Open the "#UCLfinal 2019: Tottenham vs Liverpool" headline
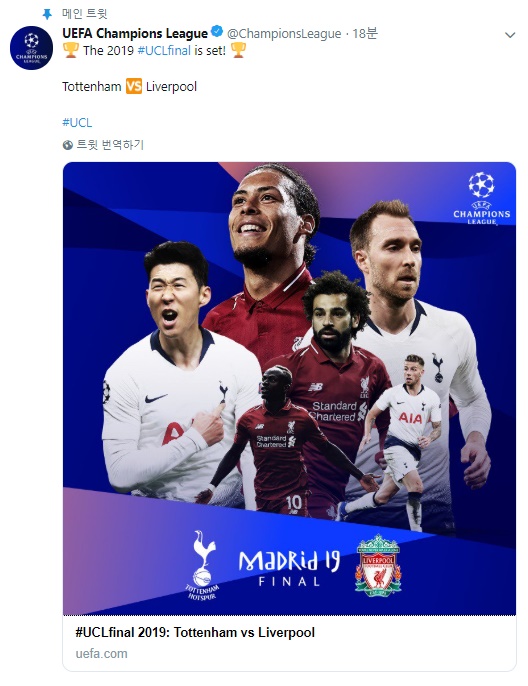528x686 pixels. pos(195,632)
